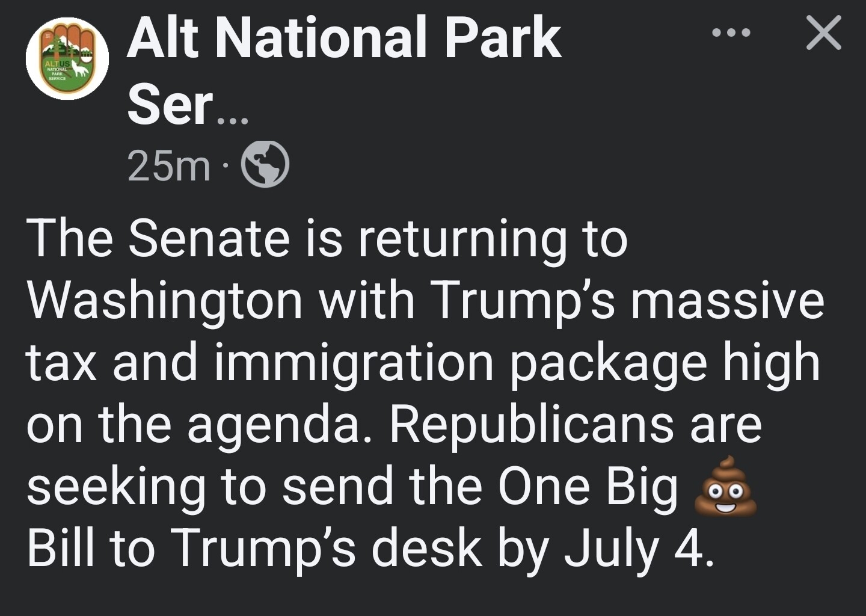Open the three-dot post options menu

[x=731, y=32]
